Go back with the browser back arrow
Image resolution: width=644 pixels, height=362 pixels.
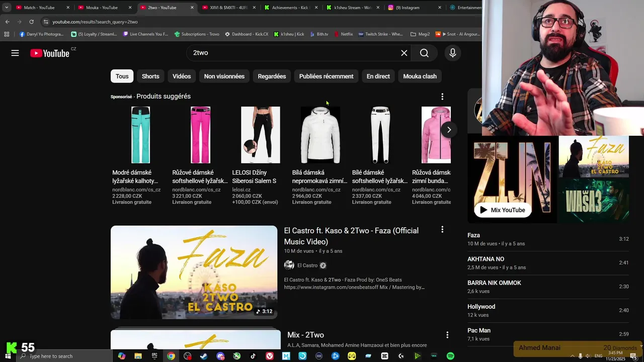pyautogui.click(x=7, y=22)
